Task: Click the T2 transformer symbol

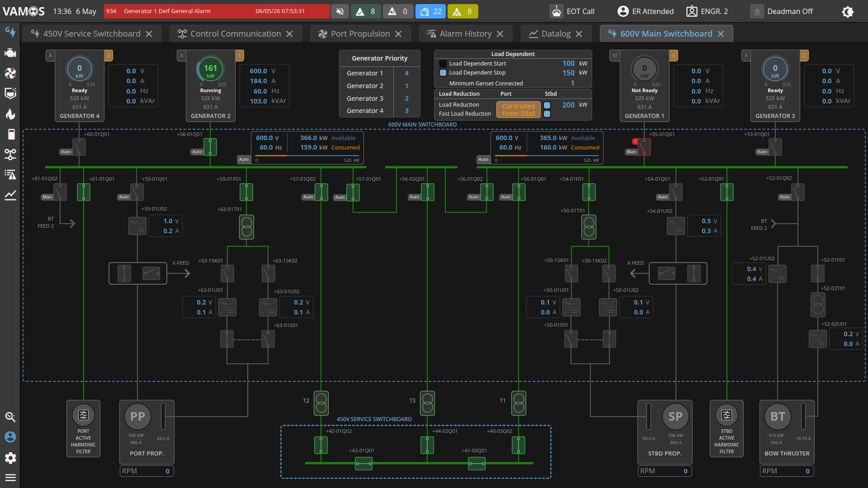Action: 321,403
